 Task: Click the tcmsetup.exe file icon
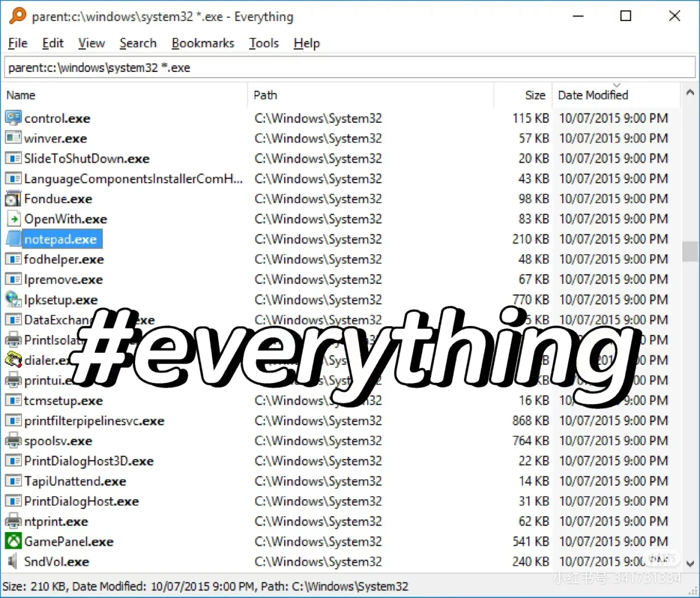tap(13, 400)
